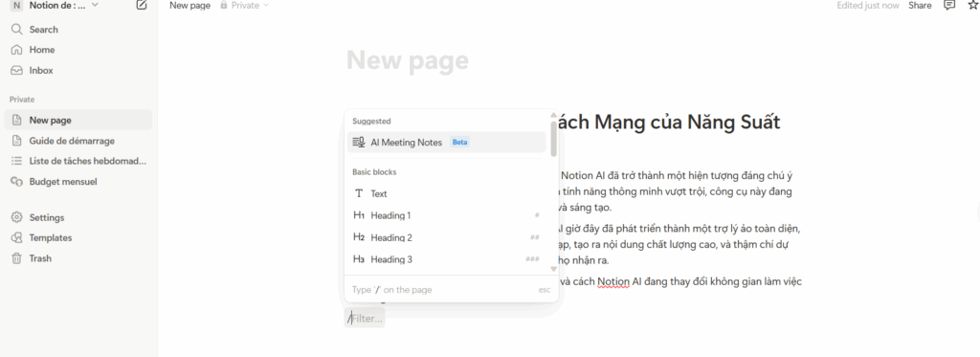Click the New page title

click(x=408, y=60)
